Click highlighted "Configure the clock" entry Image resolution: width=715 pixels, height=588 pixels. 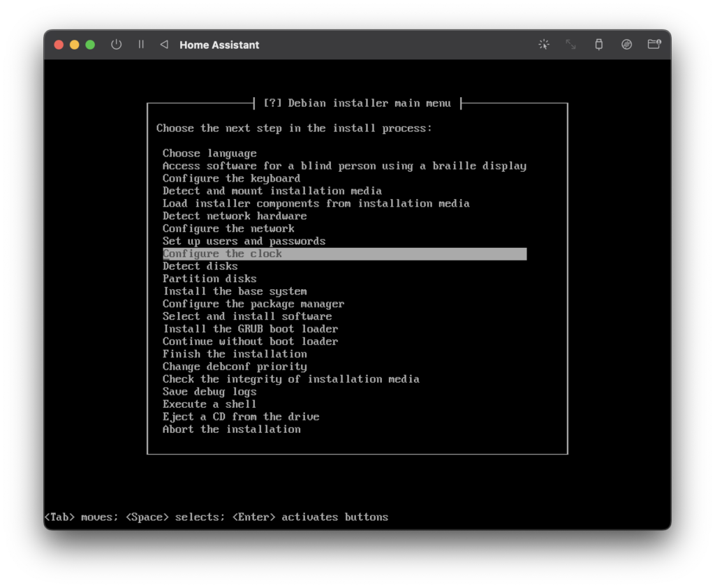(x=344, y=254)
